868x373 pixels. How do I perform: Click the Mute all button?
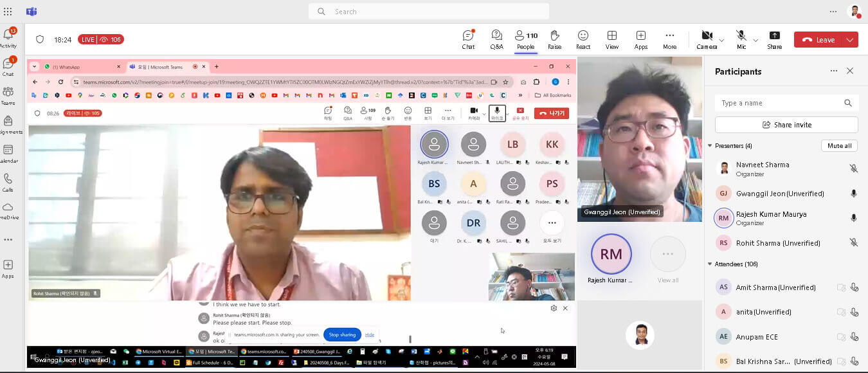point(839,146)
